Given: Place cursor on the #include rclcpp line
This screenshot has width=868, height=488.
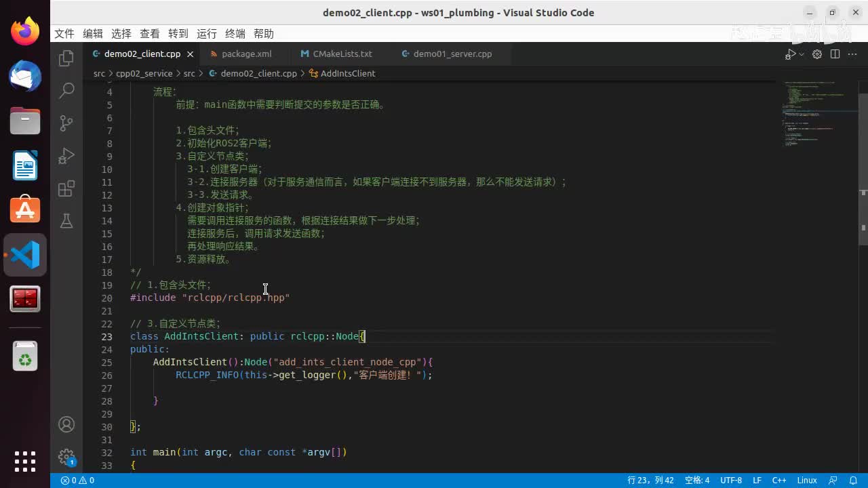Looking at the screenshot, I should 210,298.
